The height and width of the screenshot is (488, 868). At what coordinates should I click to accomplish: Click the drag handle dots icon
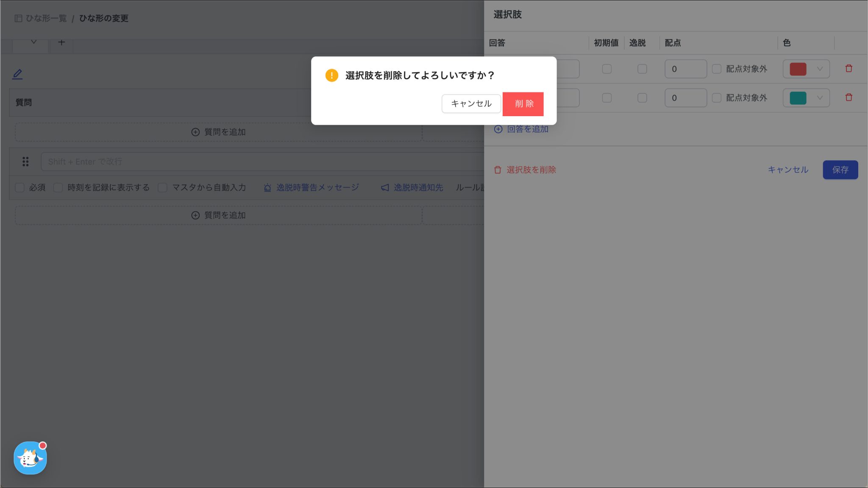(x=25, y=162)
